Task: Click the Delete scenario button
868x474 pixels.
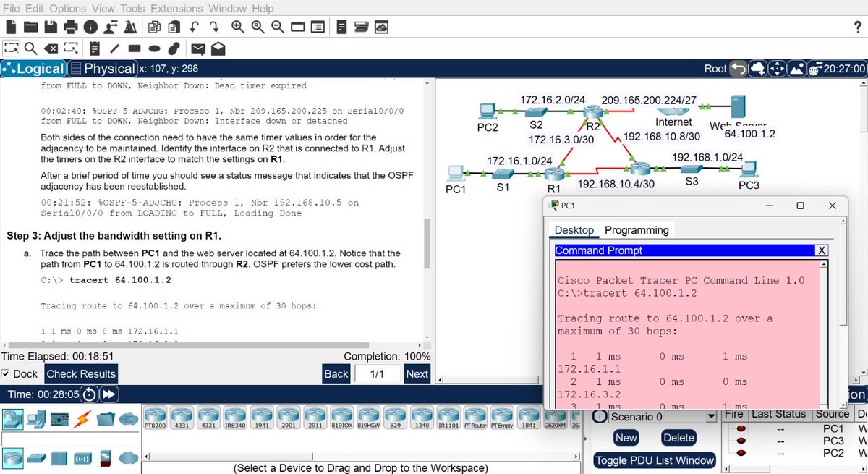Action: pyautogui.click(x=678, y=438)
